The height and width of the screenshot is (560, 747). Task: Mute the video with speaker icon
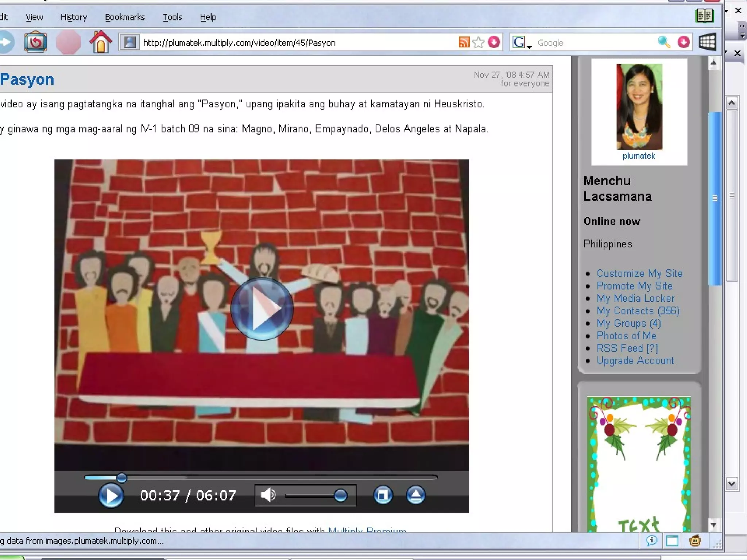268,495
